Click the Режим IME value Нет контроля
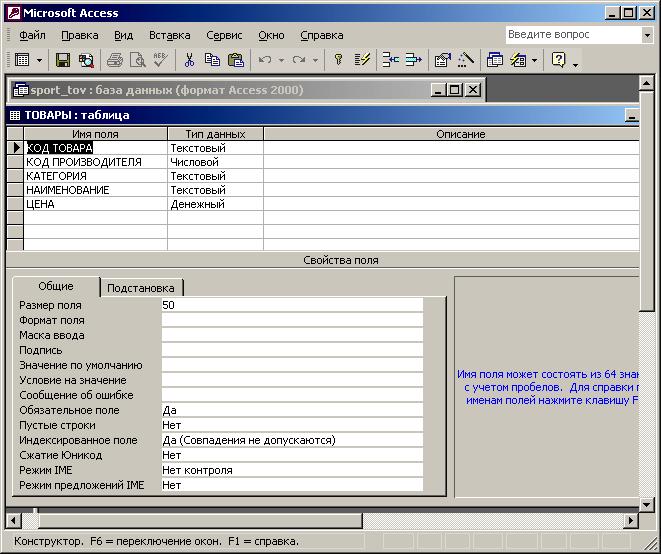Screen dimensions: 661x554 point(292,470)
